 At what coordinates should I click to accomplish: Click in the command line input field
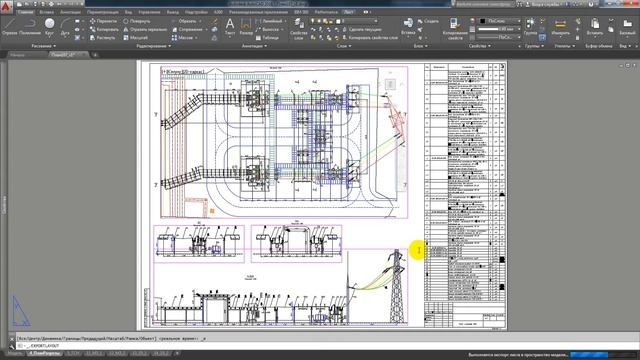click(327, 346)
